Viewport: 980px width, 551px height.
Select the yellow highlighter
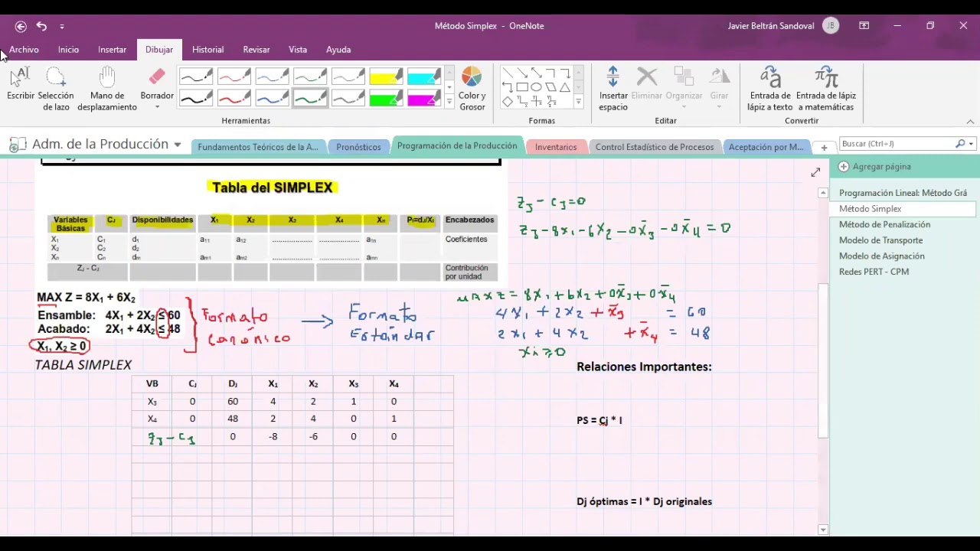(386, 77)
